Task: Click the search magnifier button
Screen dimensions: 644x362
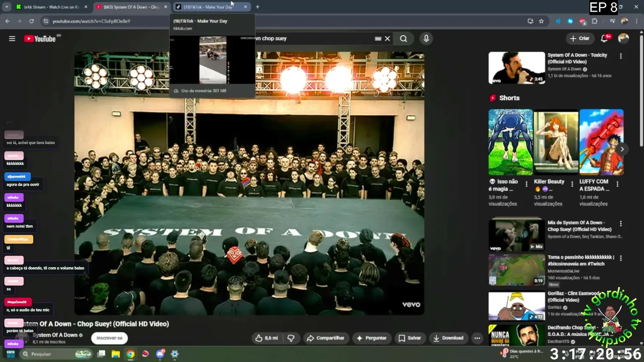Action: [404, 39]
